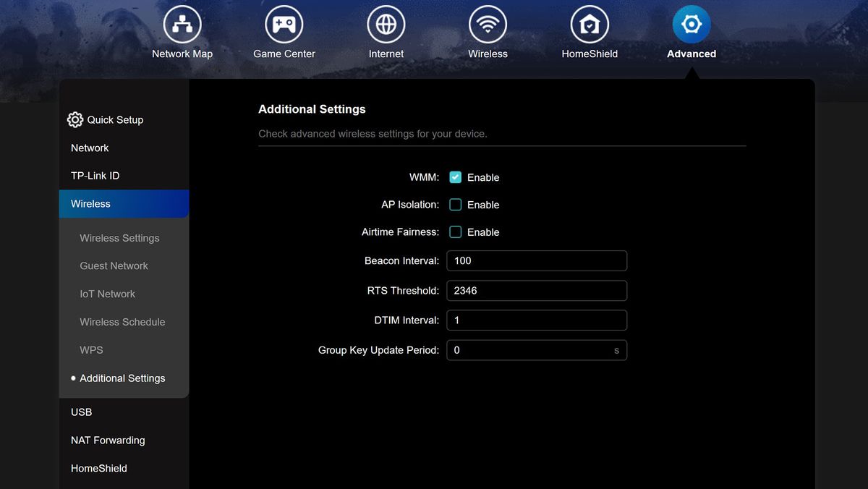Switch to the Wireless Settings page
The width and height of the screenshot is (868, 489).
(x=119, y=237)
